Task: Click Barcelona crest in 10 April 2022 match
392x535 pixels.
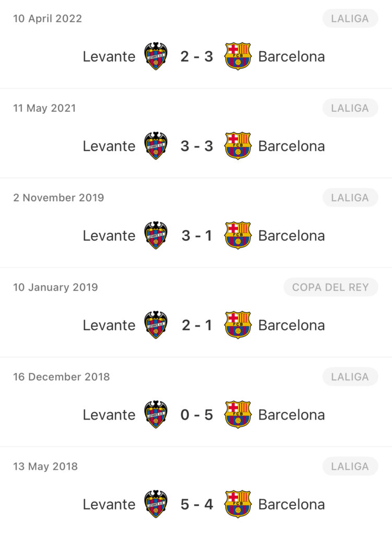Action: (x=238, y=56)
